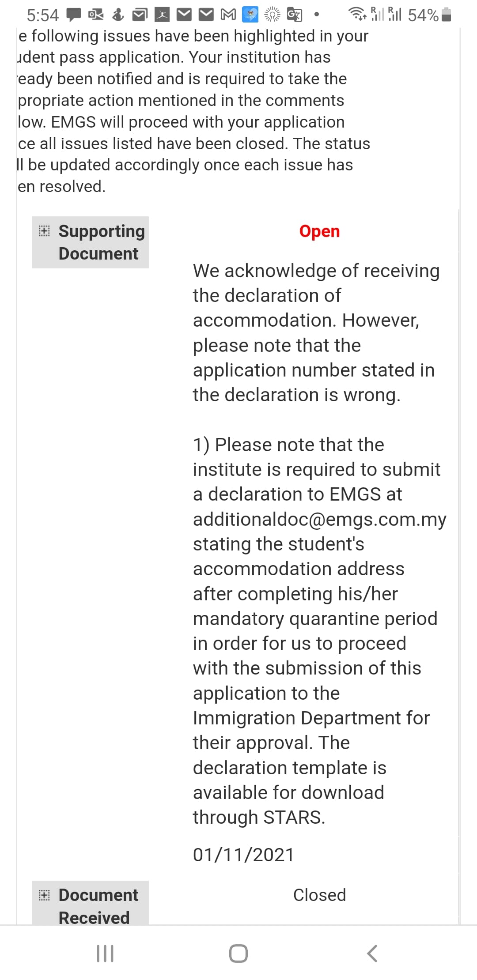Tap the chat message notification icon
The image size is (477, 980).
coord(74,15)
